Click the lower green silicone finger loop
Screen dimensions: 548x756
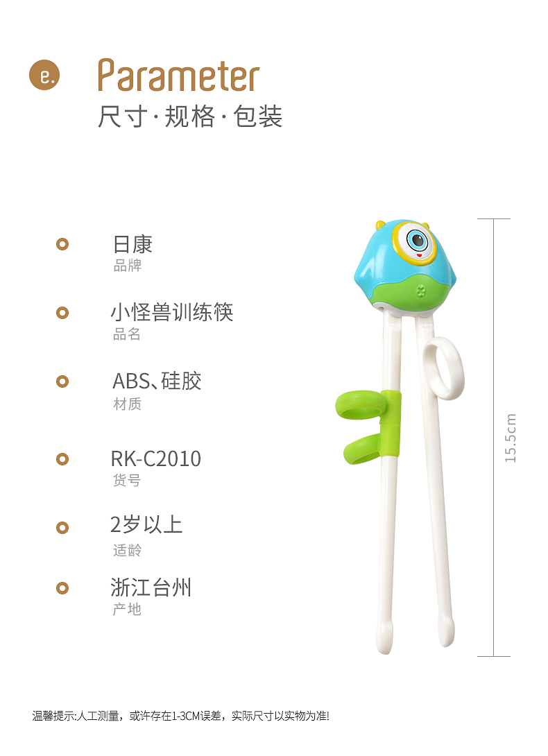(x=362, y=449)
